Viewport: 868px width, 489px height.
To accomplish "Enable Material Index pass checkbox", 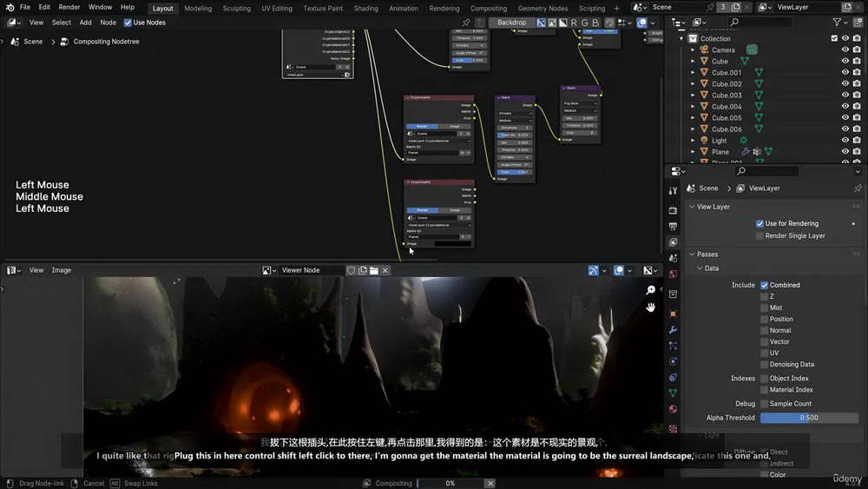I will 764,390.
